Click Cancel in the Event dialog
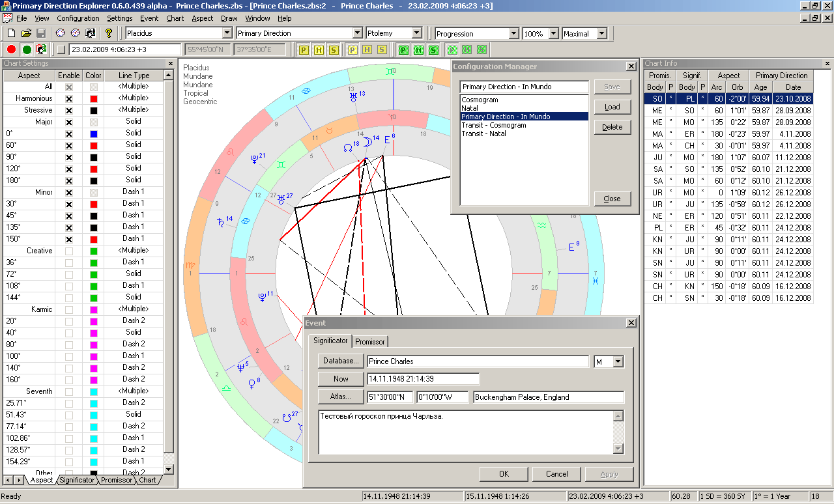834x504 pixels. tap(556, 474)
